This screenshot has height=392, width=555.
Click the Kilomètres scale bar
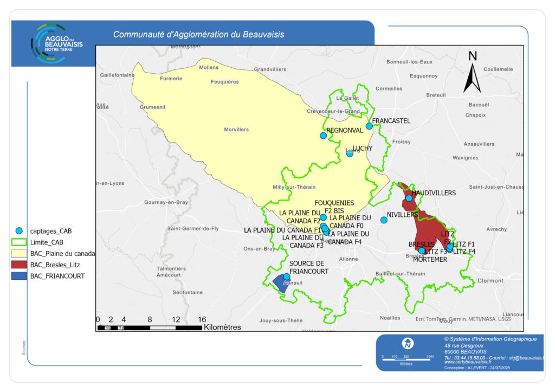pyautogui.click(x=149, y=327)
